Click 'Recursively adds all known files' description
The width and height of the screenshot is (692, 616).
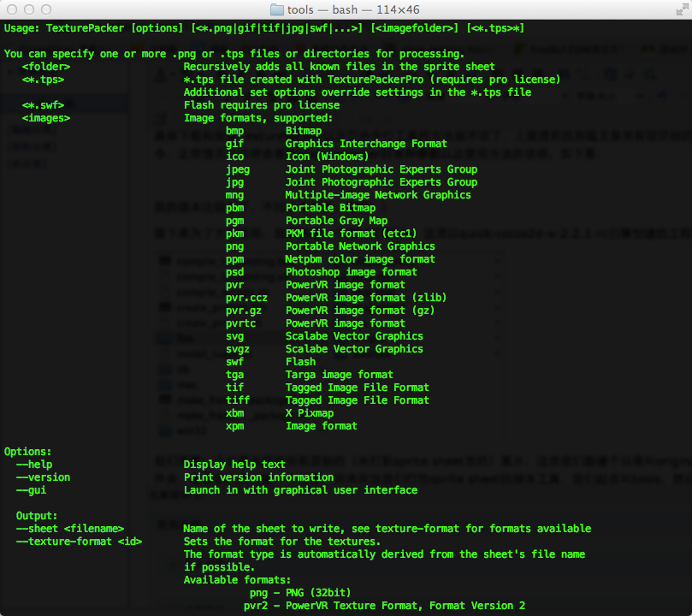click(x=339, y=67)
